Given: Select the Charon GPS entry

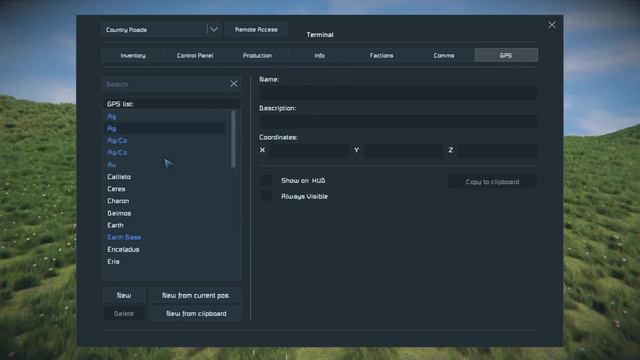Looking at the screenshot, I should pos(165,201).
